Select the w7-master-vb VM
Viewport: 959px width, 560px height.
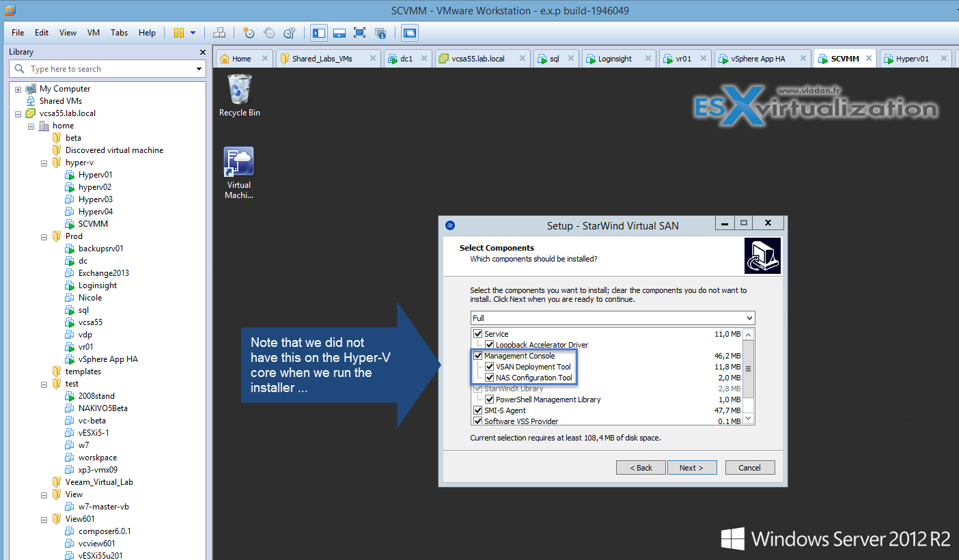click(x=103, y=507)
